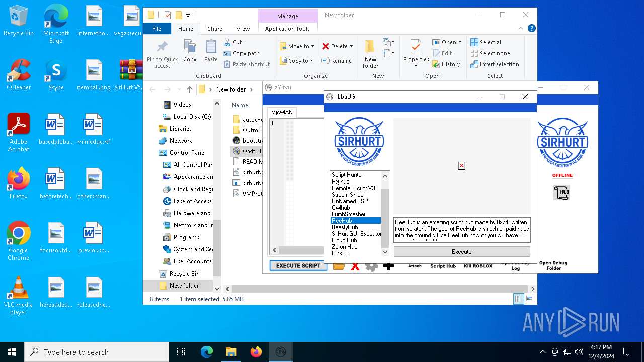644x362 pixels.
Task: Click the open-folder icon beside EXECUTE SCRIPT
Action: [339, 266]
